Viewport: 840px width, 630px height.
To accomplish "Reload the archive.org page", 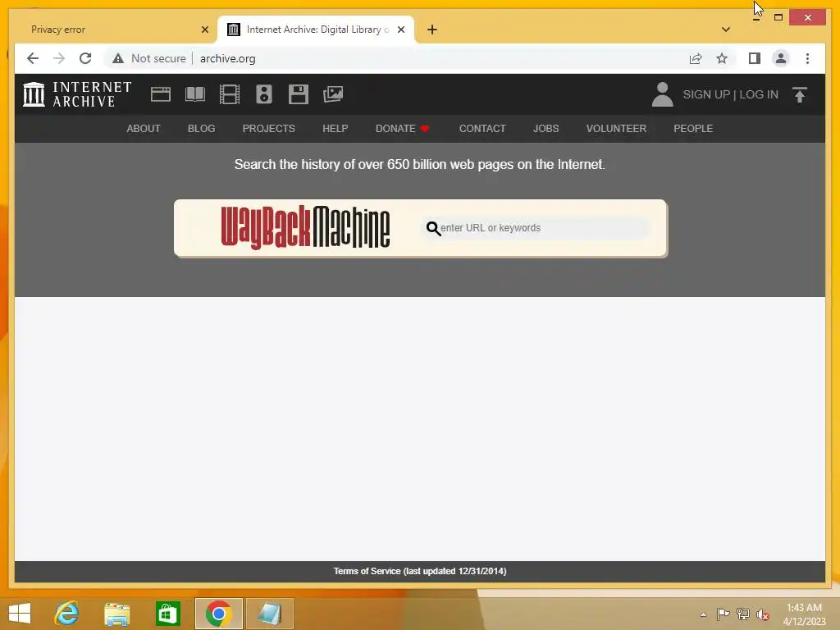I will (x=85, y=58).
